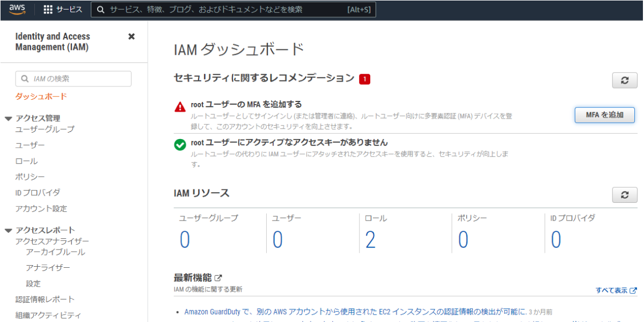
Task: Click the ID プロバイダ count 0
Action: point(556,240)
